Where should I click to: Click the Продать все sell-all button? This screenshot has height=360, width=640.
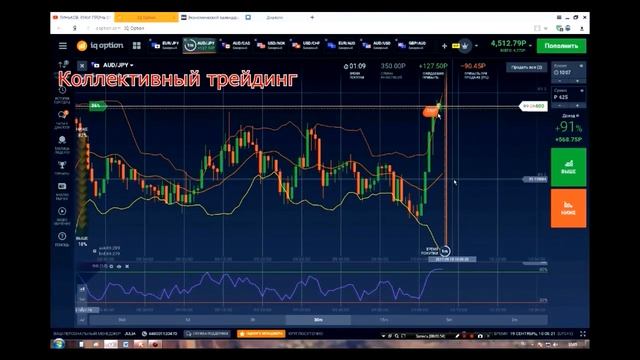[527, 67]
